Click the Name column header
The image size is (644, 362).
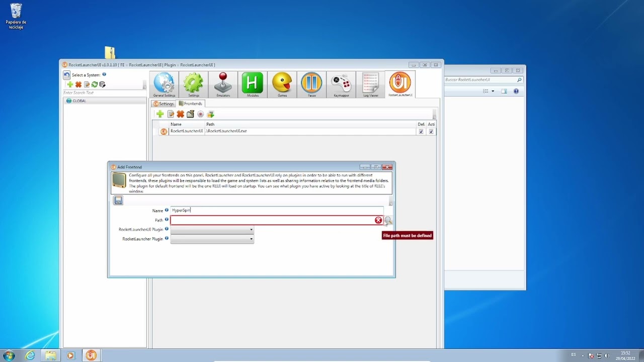(187, 124)
